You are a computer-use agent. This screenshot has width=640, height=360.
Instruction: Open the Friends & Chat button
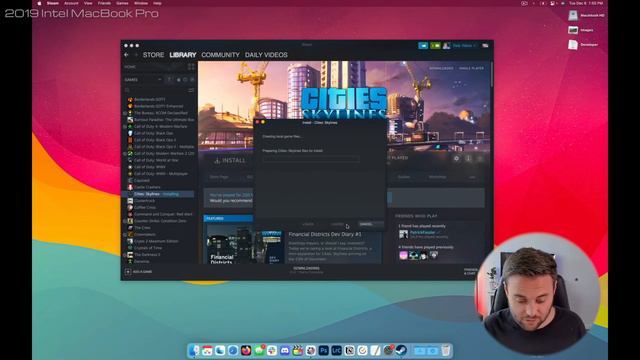[x=470, y=271]
